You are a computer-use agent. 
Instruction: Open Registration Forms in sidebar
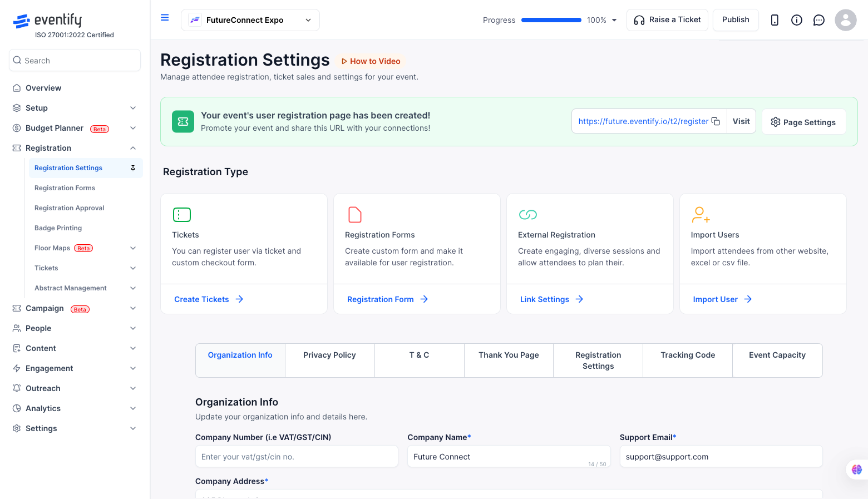(65, 188)
